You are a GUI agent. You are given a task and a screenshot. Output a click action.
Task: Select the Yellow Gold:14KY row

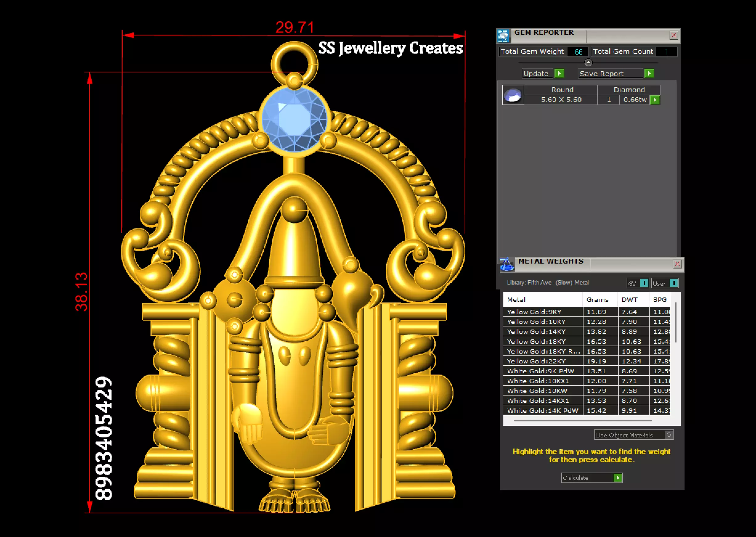coord(587,332)
